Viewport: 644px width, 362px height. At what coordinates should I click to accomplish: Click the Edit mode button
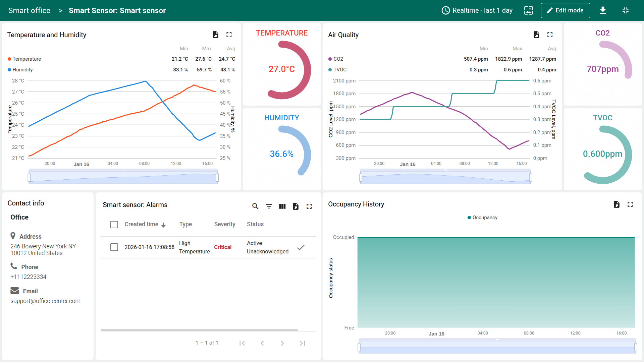pyautogui.click(x=565, y=10)
